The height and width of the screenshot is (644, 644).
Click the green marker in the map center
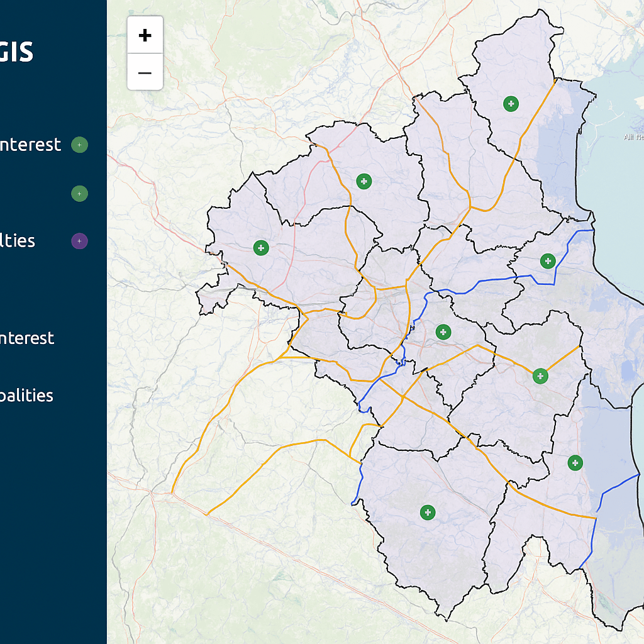point(443,331)
